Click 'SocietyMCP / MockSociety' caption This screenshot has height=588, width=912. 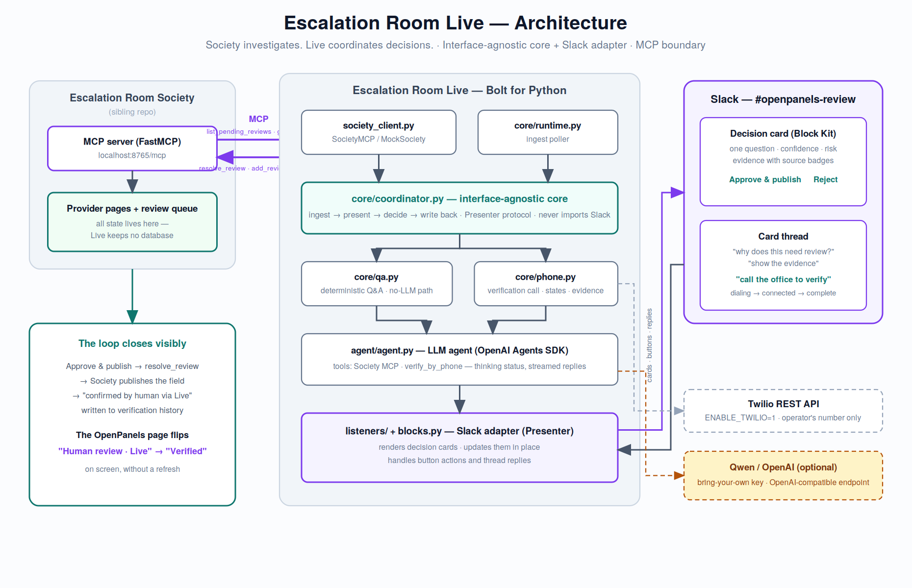point(379,139)
